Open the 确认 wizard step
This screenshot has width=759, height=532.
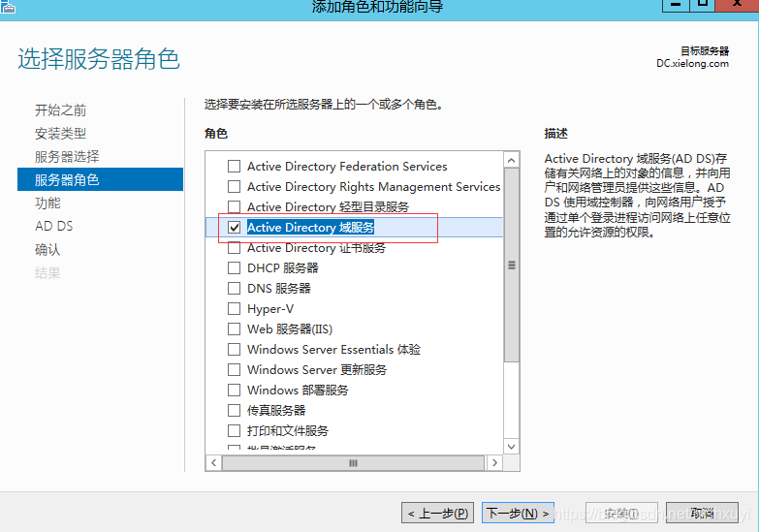[x=47, y=249]
